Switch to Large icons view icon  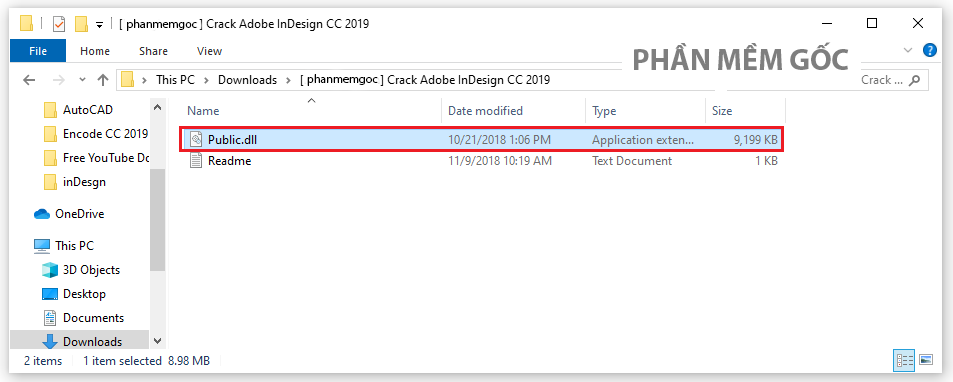click(926, 360)
